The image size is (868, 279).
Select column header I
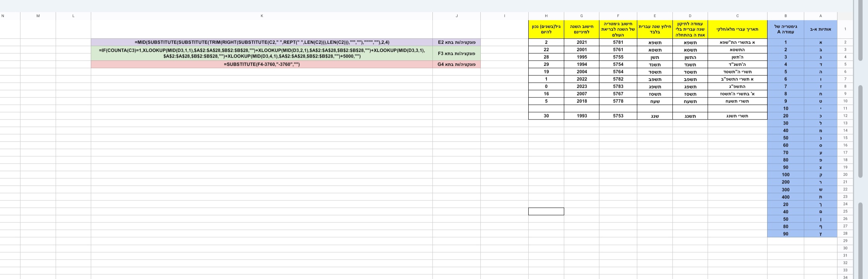504,16
